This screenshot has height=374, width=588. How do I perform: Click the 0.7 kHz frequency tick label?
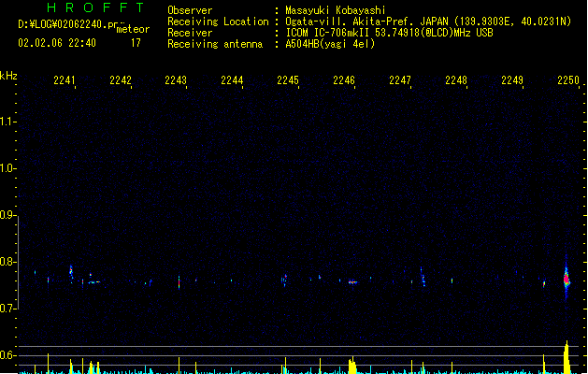click(x=7, y=309)
